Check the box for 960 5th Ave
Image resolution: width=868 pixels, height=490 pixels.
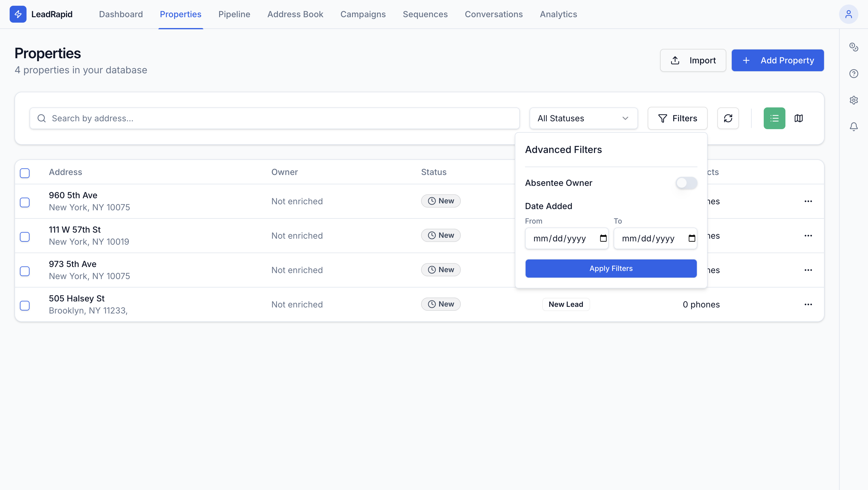click(x=25, y=202)
